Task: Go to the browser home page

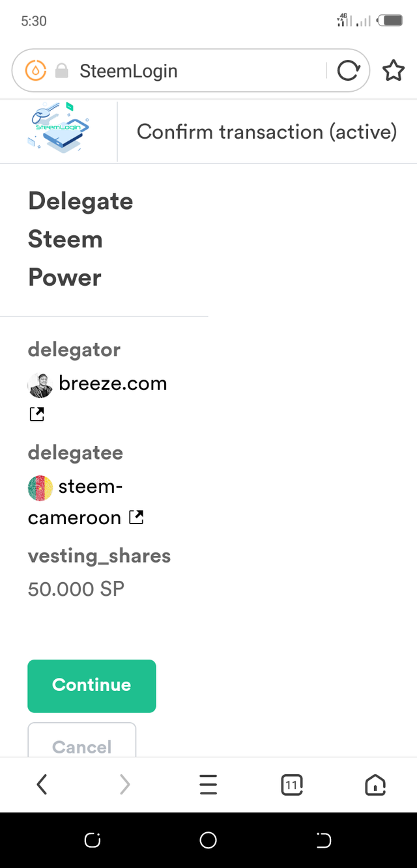Action: tap(375, 785)
